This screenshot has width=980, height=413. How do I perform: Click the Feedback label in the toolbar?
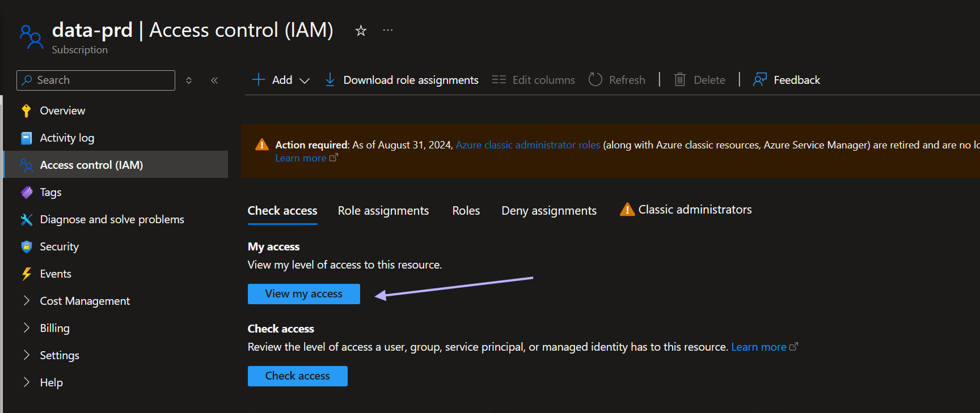click(797, 80)
